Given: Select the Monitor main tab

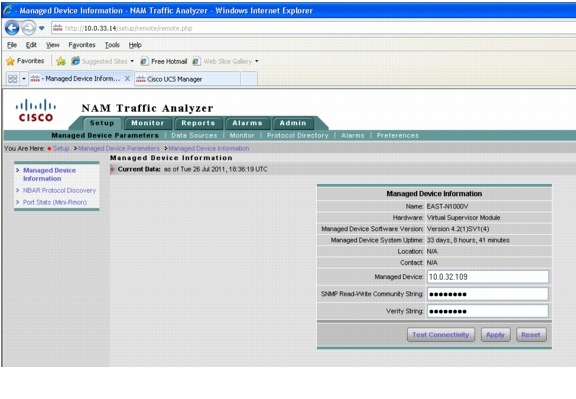Looking at the screenshot, I should (148, 123).
